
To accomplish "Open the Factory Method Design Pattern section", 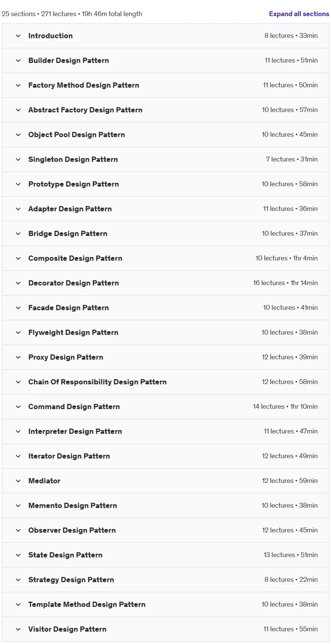I will 165,85.
